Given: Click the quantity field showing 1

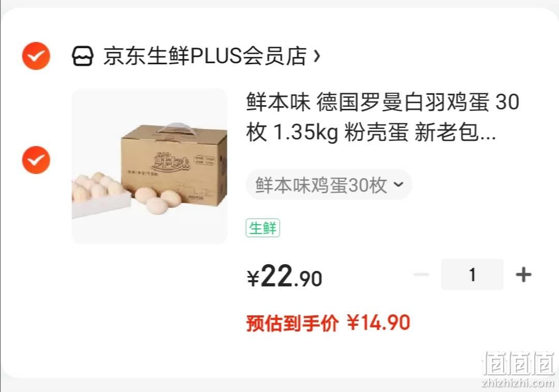Looking at the screenshot, I should point(473,274).
